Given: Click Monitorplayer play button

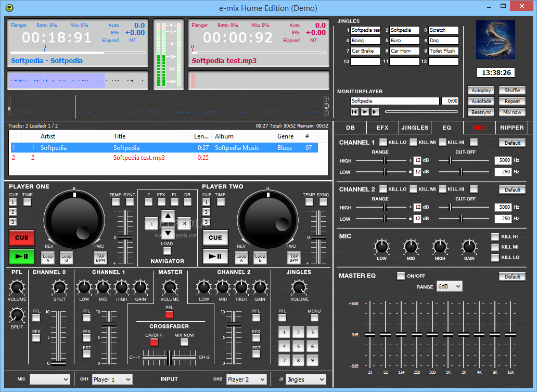Looking at the screenshot, I should coord(365,112).
